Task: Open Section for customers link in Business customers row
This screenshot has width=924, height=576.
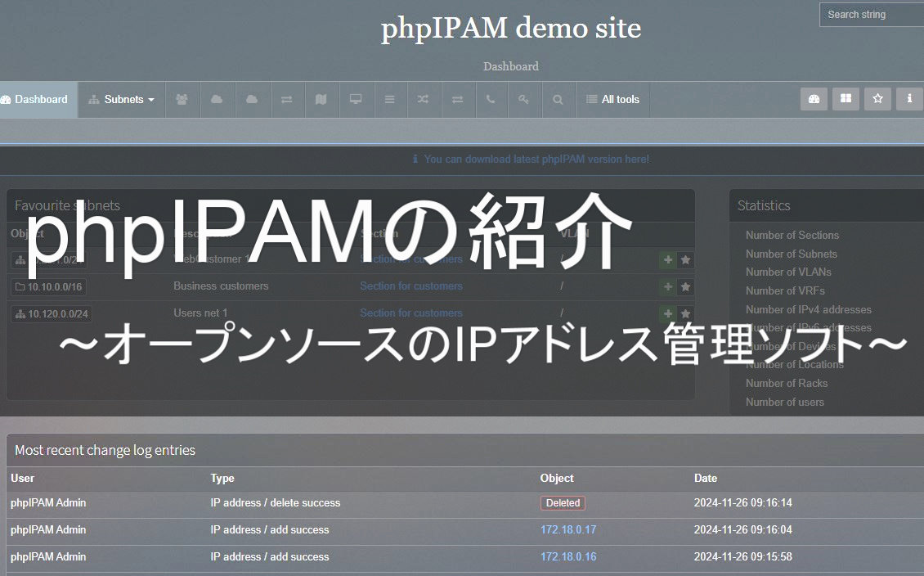Action: pos(411,286)
